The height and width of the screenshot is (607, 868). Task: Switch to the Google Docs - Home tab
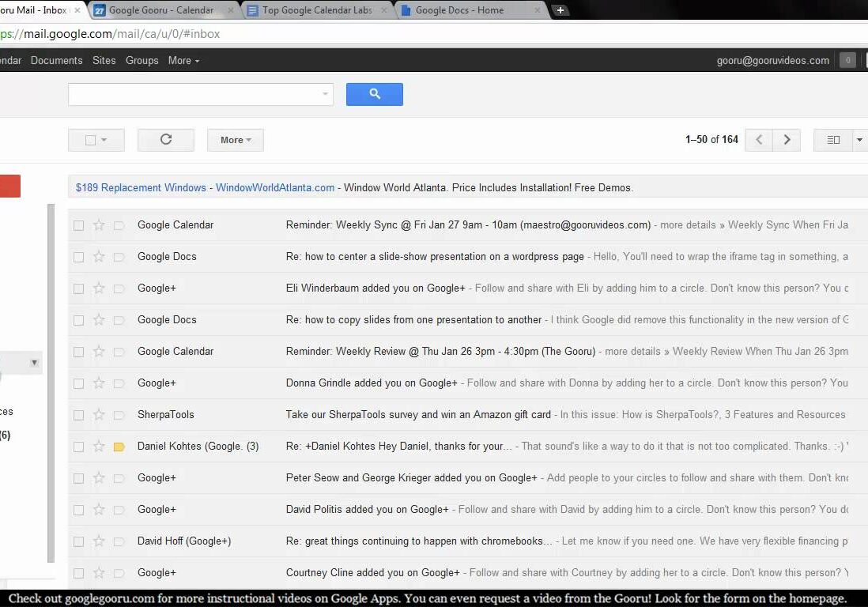point(459,10)
